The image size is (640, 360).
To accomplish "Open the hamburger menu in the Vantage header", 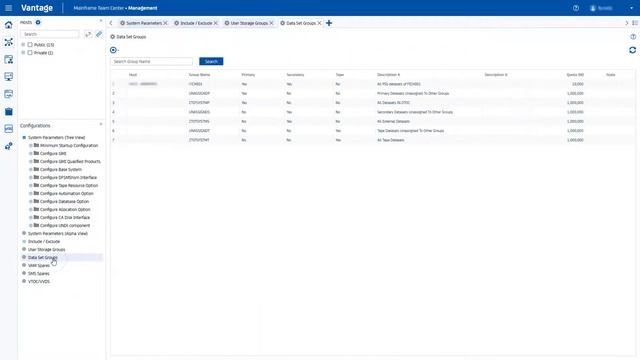I will [x=8, y=8].
